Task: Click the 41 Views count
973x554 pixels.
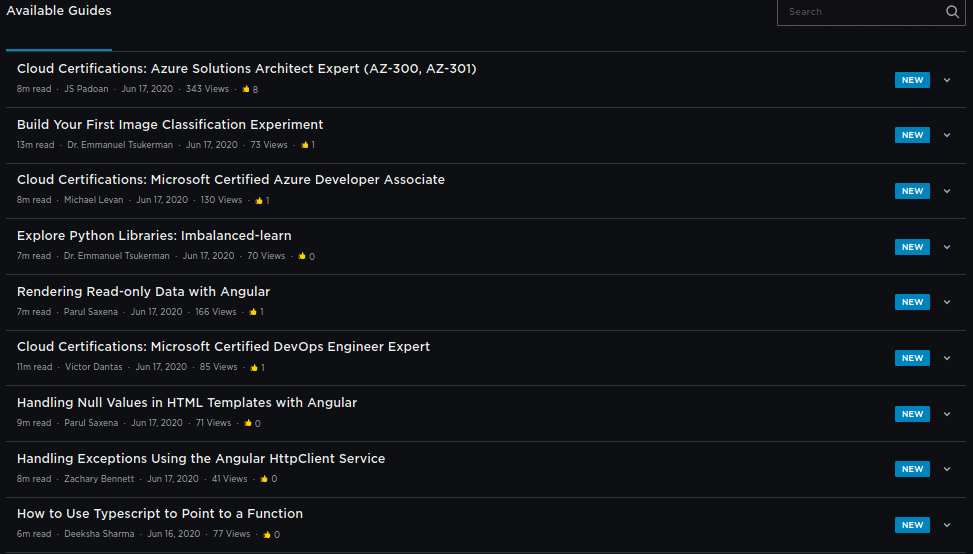Action: click(x=230, y=478)
